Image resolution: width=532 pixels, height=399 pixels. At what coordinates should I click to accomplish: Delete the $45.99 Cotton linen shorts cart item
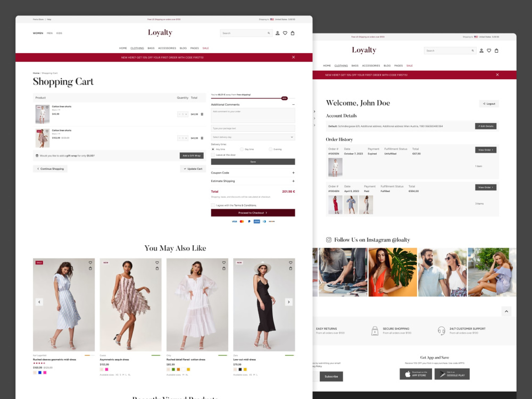(x=202, y=114)
